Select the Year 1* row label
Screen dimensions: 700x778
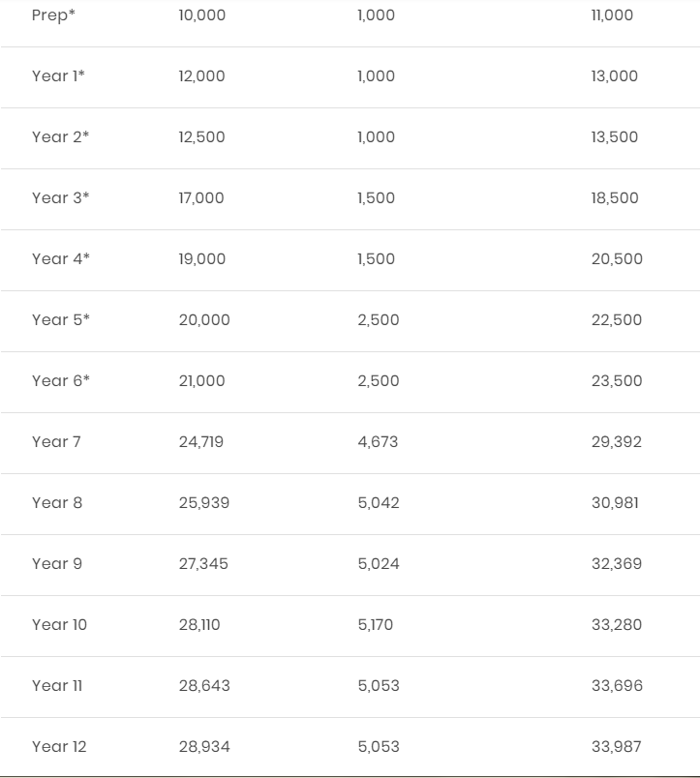click(58, 75)
